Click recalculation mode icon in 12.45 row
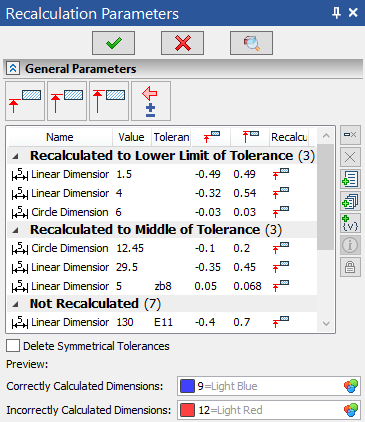Image resolution: width=365 pixels, height=422 pixels. (281, 248)
